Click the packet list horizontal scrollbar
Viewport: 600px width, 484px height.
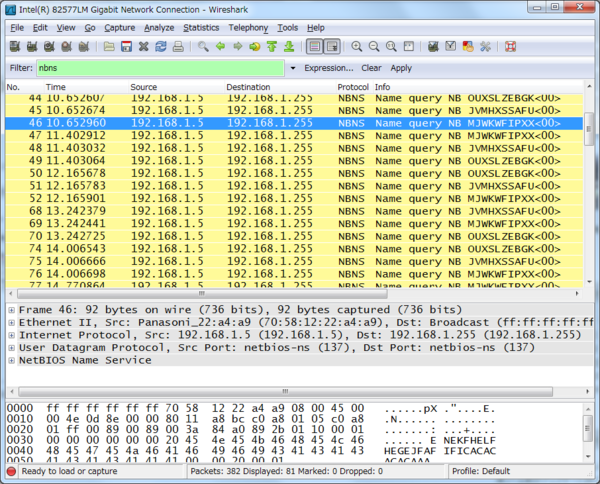pos(202,294)
